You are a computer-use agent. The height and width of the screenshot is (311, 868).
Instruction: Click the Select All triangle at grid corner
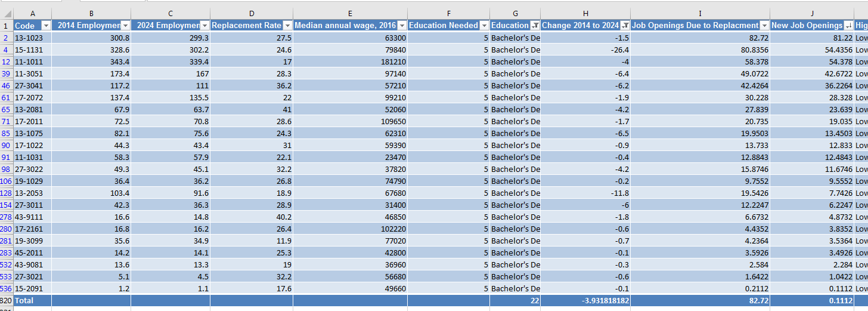pos(7,14)
